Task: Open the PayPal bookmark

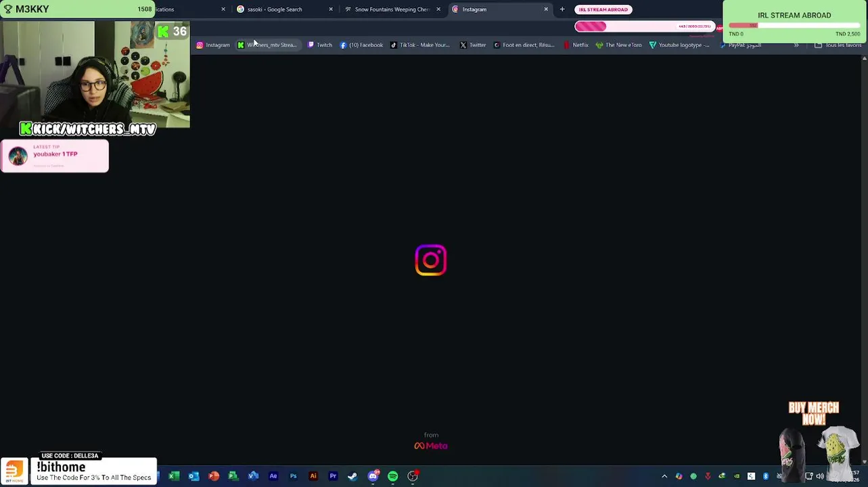Action: click(x=740, y=45)
